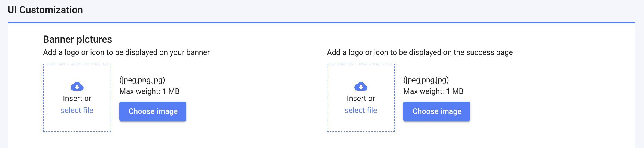644x148 pixels.
Task: Click the blue line atop the customization panel
Action: 321,22
